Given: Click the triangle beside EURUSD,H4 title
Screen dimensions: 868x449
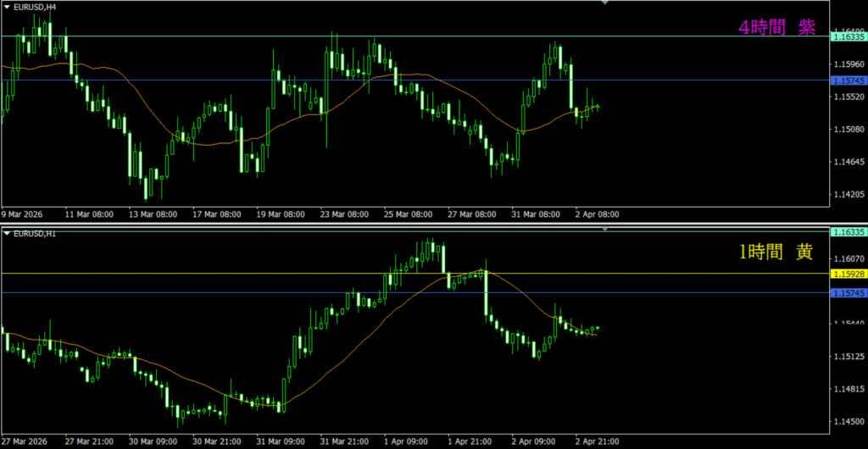Looking at the screenshot, I should click(7, 7).
